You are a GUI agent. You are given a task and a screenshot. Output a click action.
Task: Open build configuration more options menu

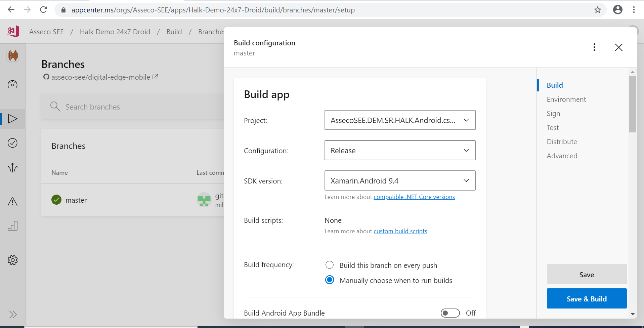point(594,47)
